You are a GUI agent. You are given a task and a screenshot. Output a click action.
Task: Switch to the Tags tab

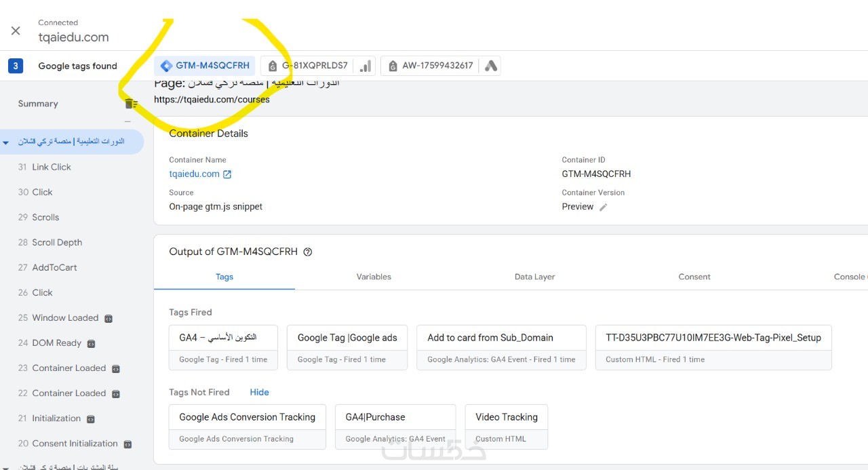pyautogui.click(x=224, y=277)
